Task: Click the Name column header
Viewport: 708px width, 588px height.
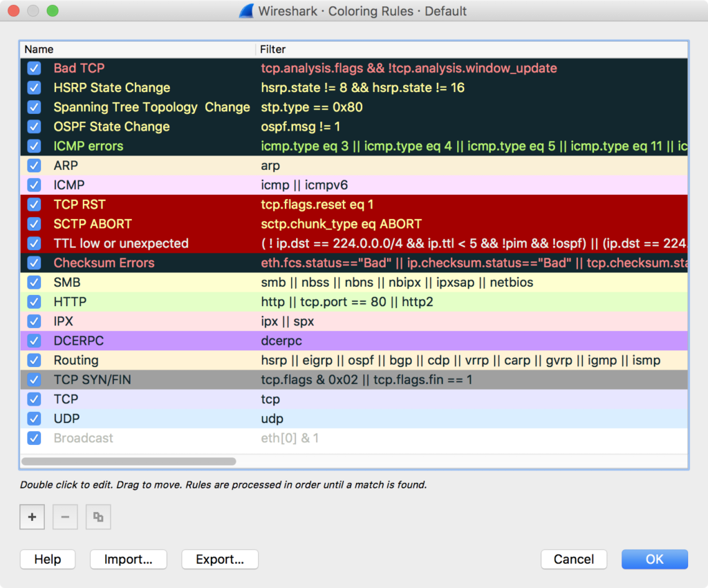Action: coord(138,49)
